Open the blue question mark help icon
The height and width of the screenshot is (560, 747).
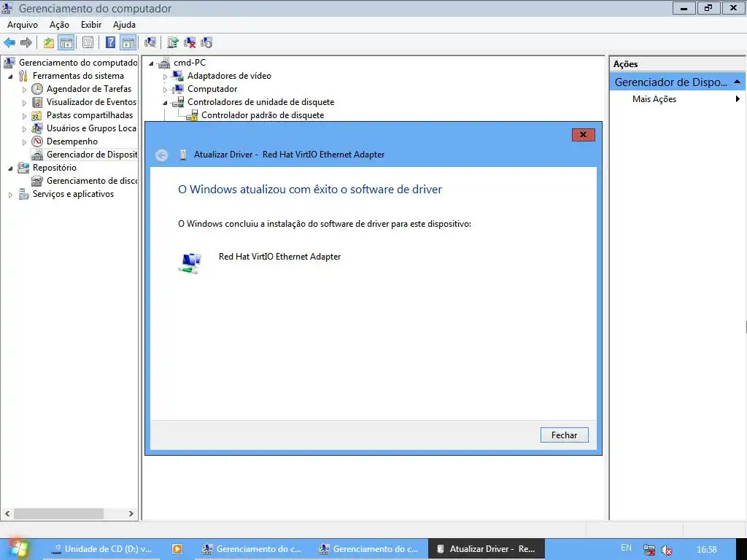[x=110, y=43]
